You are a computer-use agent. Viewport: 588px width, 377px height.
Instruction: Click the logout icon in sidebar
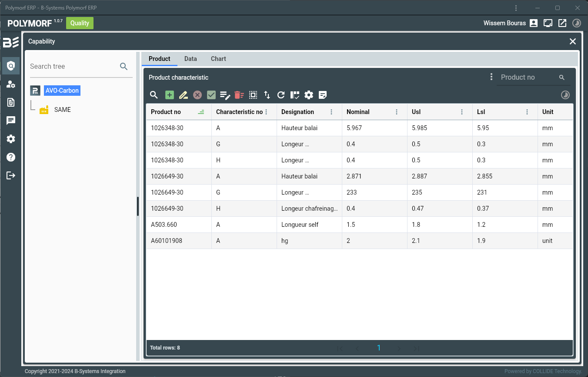(x=11, y=175)
